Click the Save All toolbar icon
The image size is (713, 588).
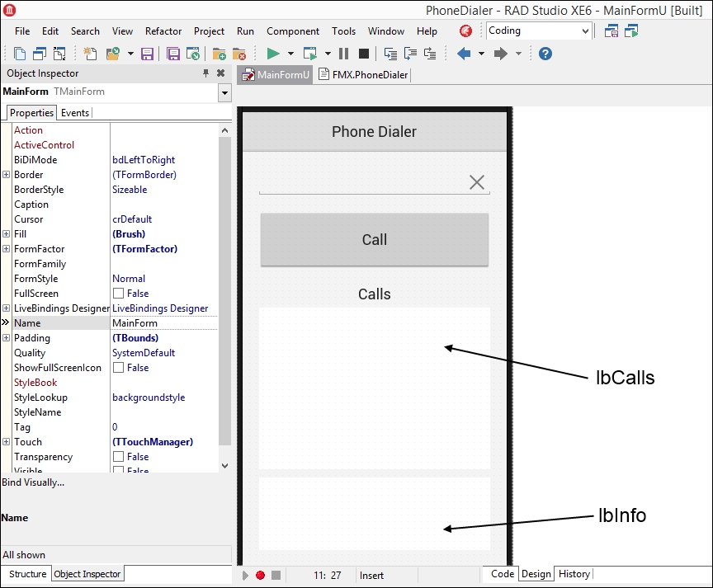(173, 54)
